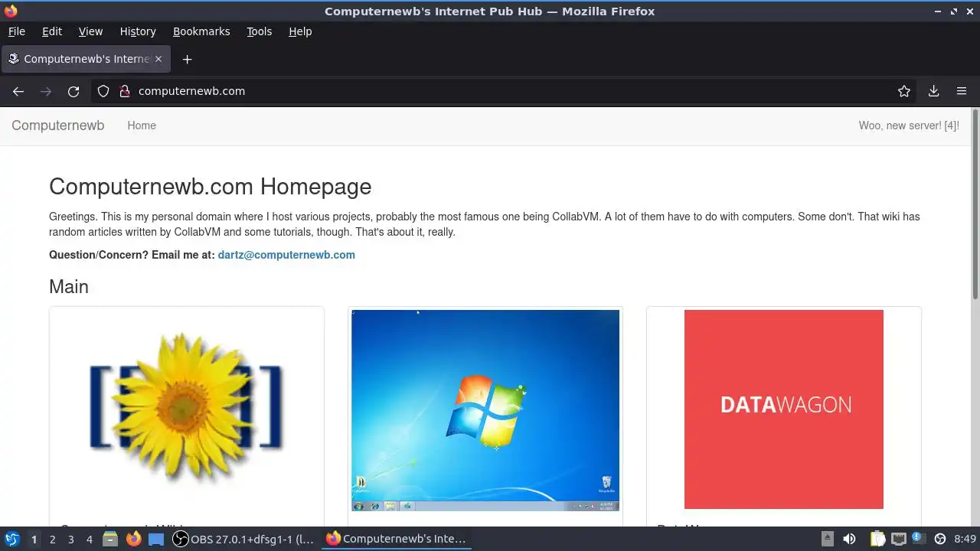Show site security padlock info
The image size is (980, 551).
(125, 91)
